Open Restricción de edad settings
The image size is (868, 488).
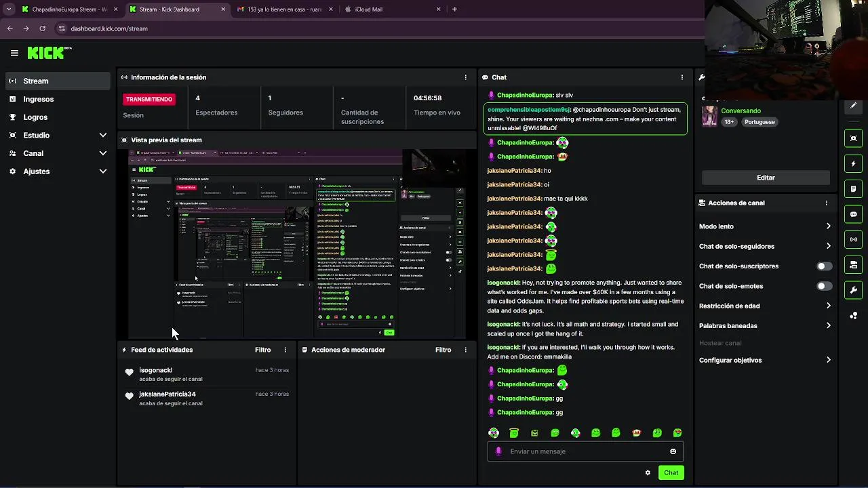coord(765,306)
